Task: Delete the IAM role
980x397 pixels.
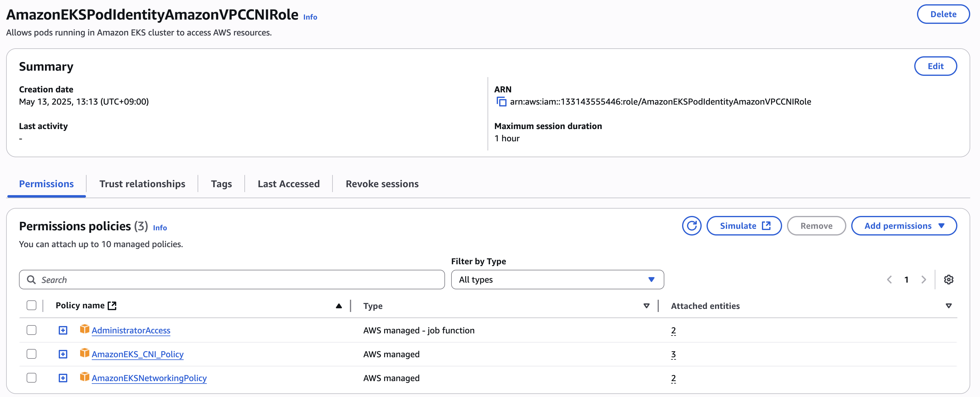Action: click(943, 14)
